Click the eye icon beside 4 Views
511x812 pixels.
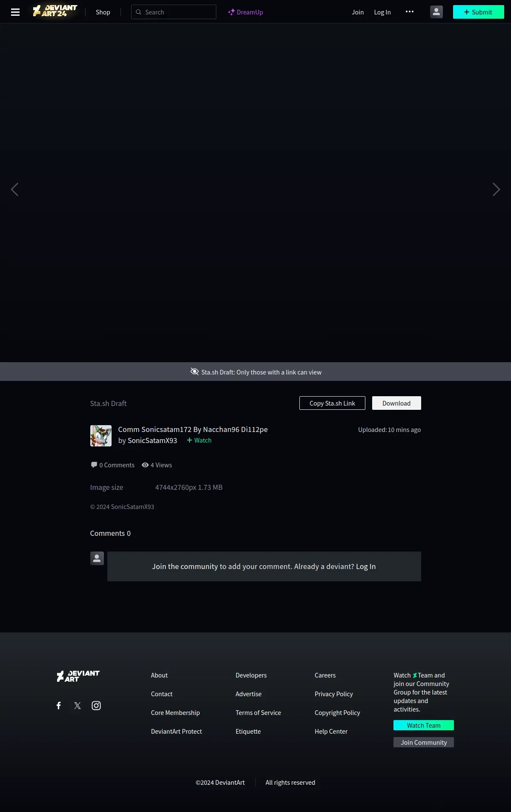coord(145,465)
